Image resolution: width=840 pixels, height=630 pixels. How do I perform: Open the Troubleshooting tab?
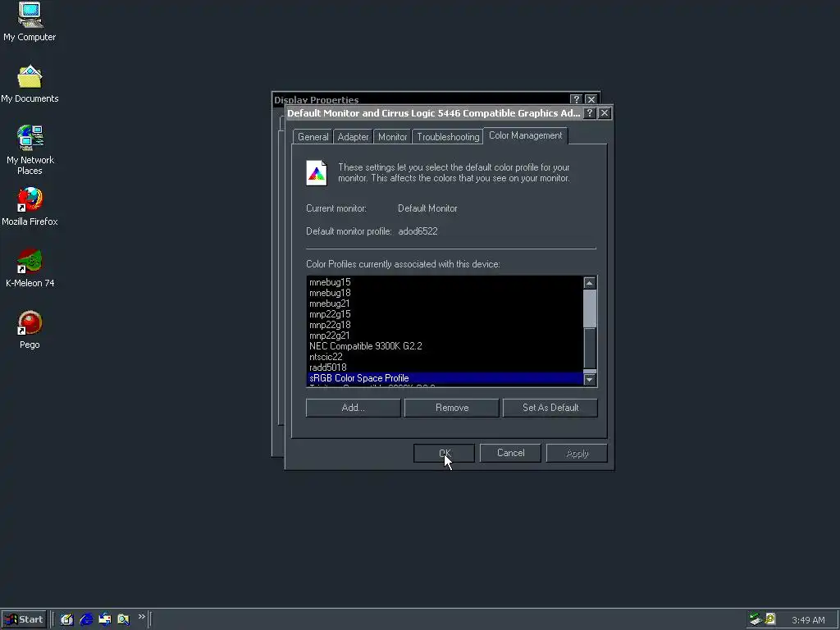(448, 137)
